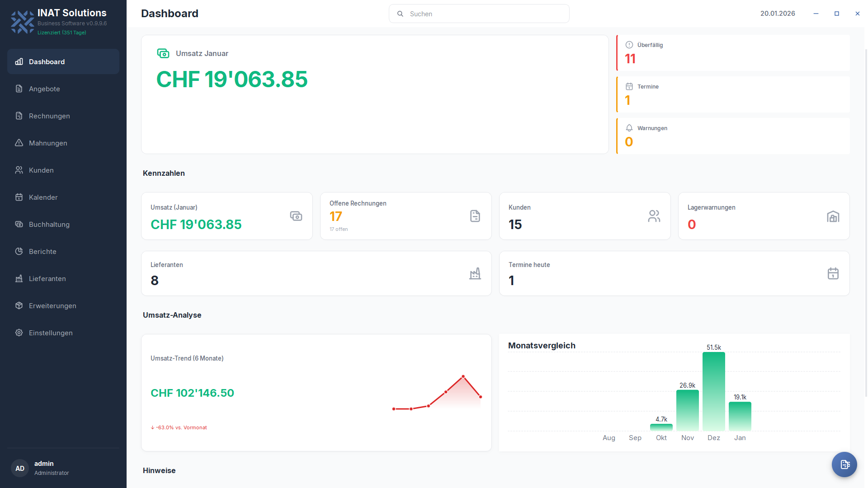Click the admin profile avatar
Screen dimensions: 868x488
pos(19,468)
